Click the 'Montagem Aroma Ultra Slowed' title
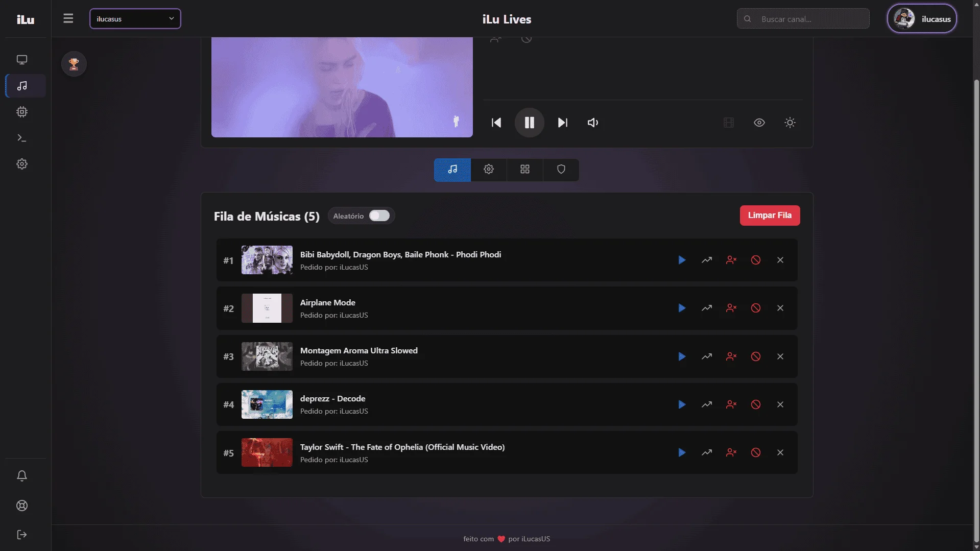Image resolution: width=980 pixels, height=551 pixels. coord(359,350)
